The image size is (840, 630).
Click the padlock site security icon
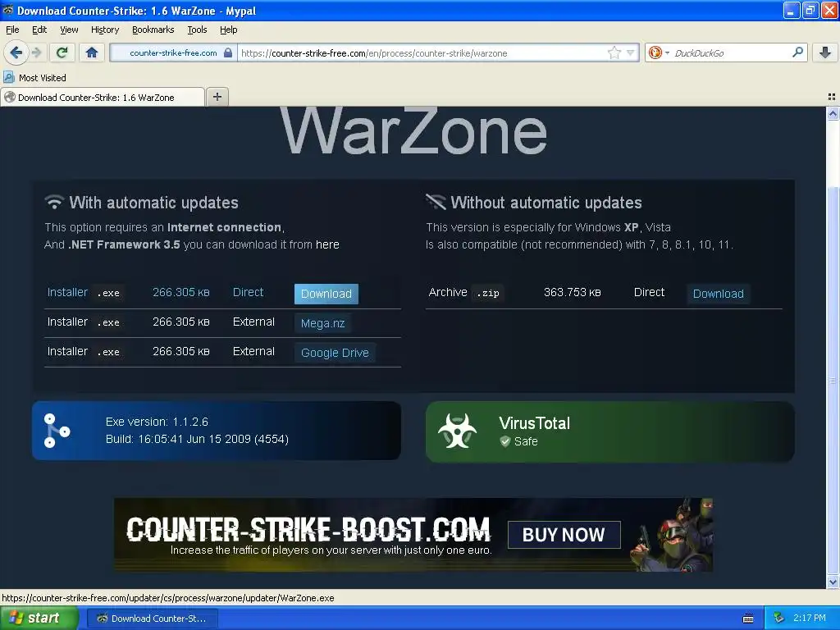228,52
